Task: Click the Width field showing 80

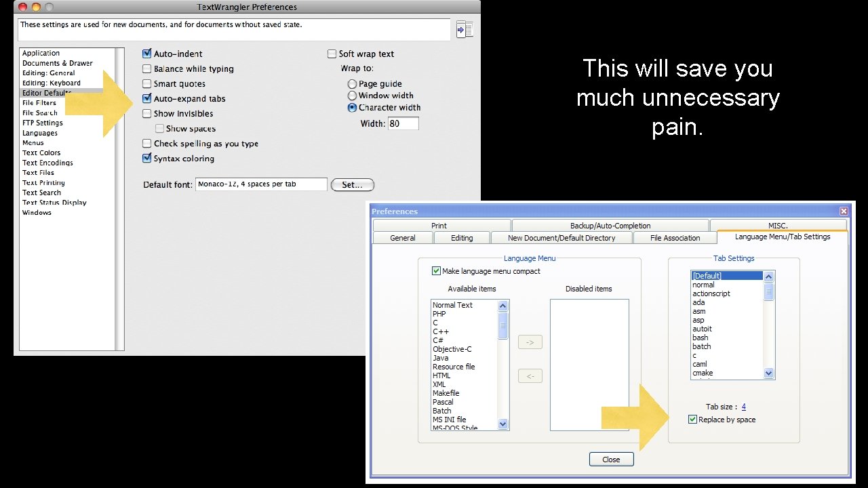Action: [403, 123]
